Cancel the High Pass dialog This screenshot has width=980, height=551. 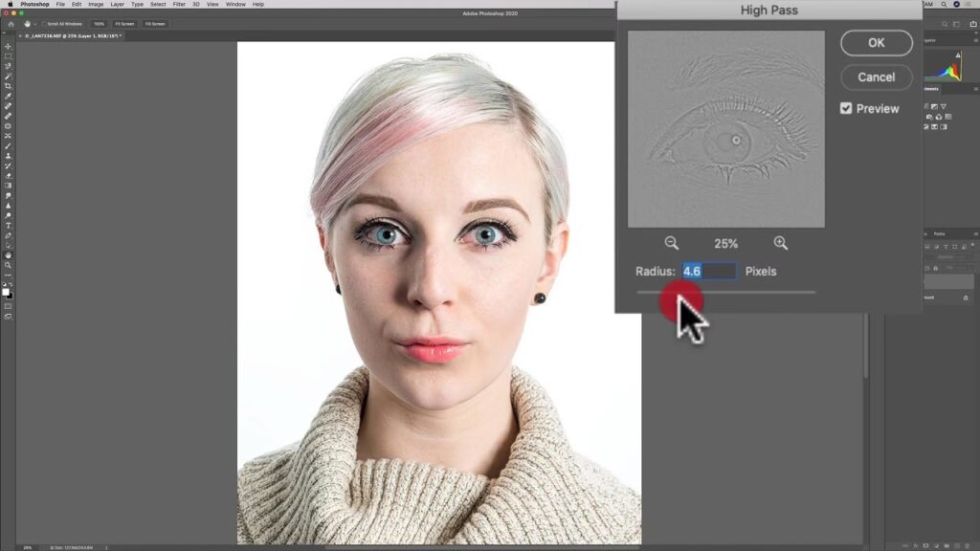[x=876, y=77]
